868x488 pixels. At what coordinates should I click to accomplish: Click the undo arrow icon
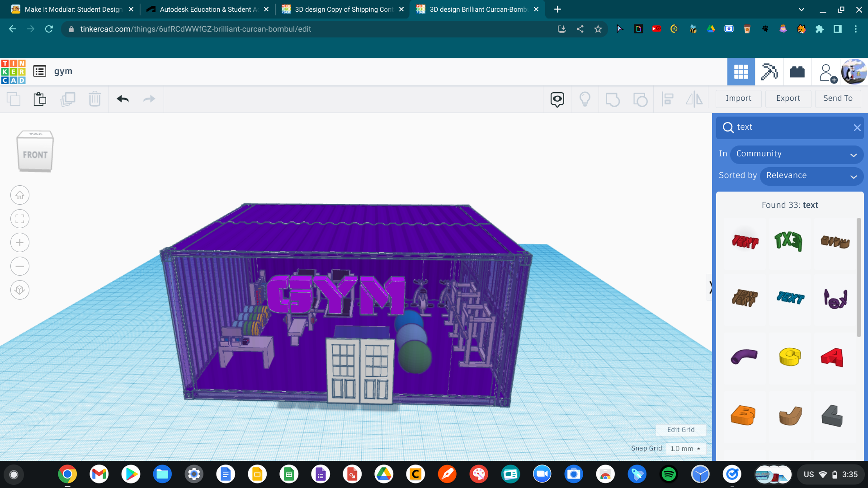point(122,99)
